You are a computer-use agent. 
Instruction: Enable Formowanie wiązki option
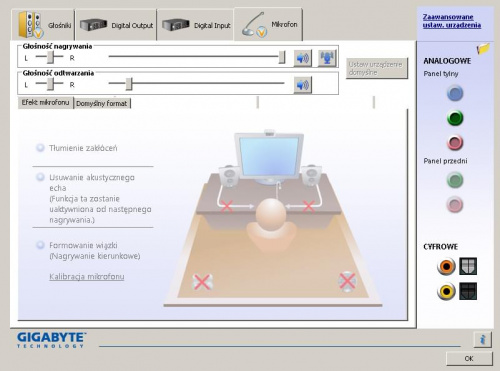(40, 245)
